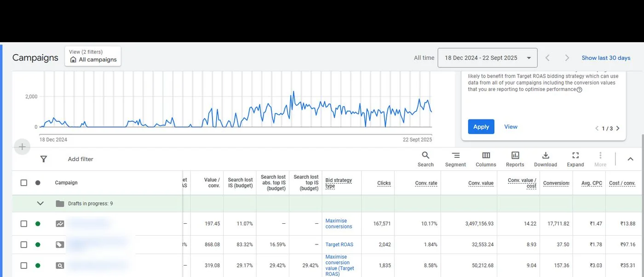Click the Drafts in progress folder icon

click(60, 204)
